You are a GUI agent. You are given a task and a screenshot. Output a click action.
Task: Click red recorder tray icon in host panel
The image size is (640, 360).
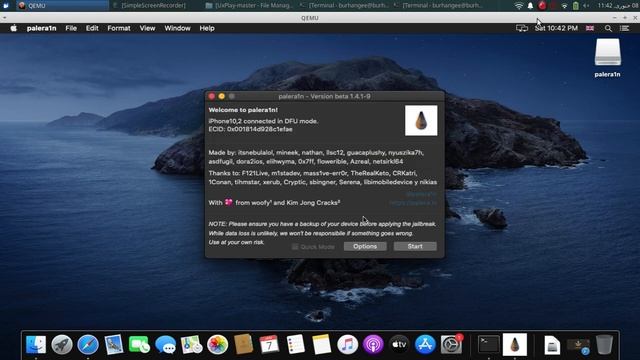[x=542, y=5]
